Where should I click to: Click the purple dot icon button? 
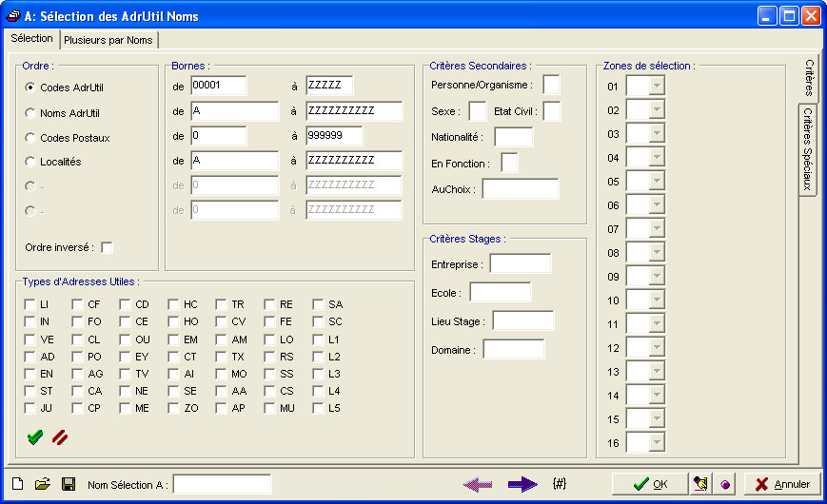(x=726, y=484)
